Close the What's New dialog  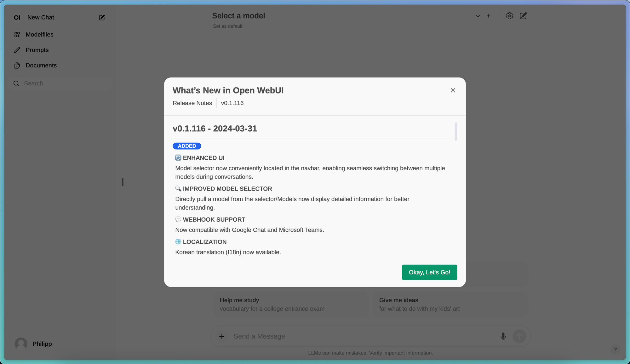(453, 90)
